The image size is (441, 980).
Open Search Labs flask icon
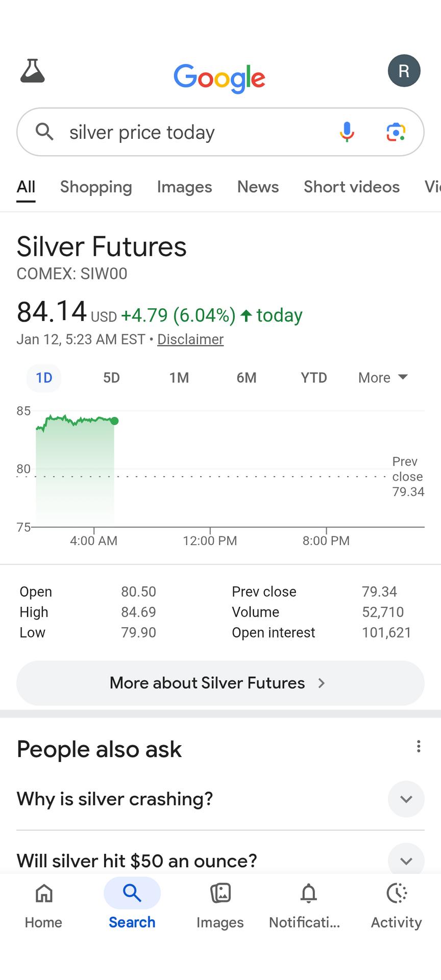pos(33,71)
